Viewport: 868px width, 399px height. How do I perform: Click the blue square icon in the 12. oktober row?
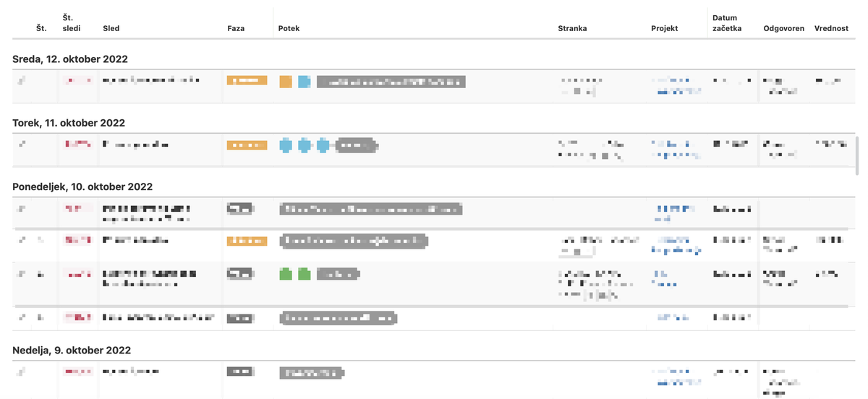(x=305, y=82)
